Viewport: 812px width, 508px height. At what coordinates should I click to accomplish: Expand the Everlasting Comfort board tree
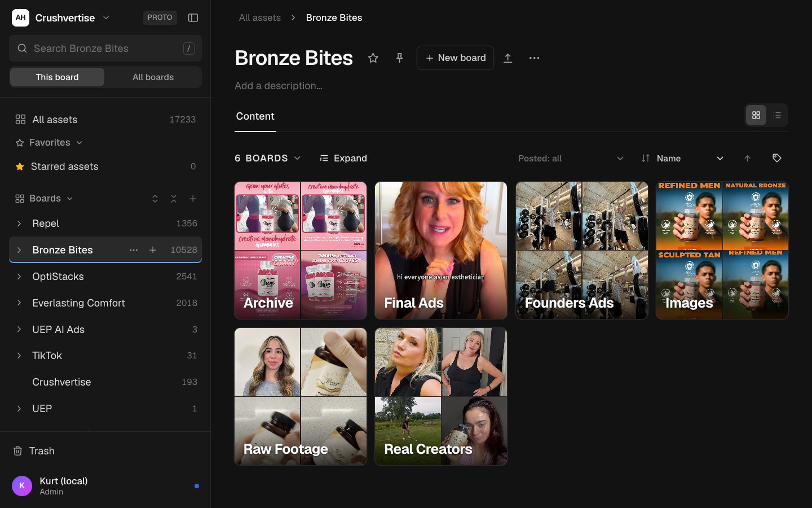click(19, 303)
